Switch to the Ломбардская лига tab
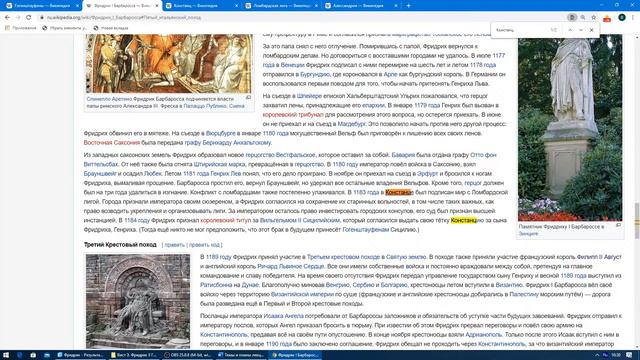 pyautogui.click(x=281, y=6)
